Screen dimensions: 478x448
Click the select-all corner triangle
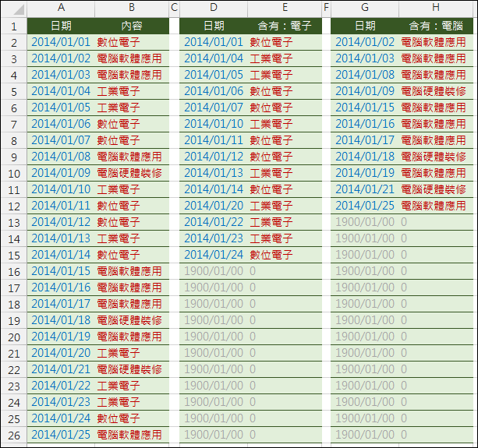click(x=18, y=9)
